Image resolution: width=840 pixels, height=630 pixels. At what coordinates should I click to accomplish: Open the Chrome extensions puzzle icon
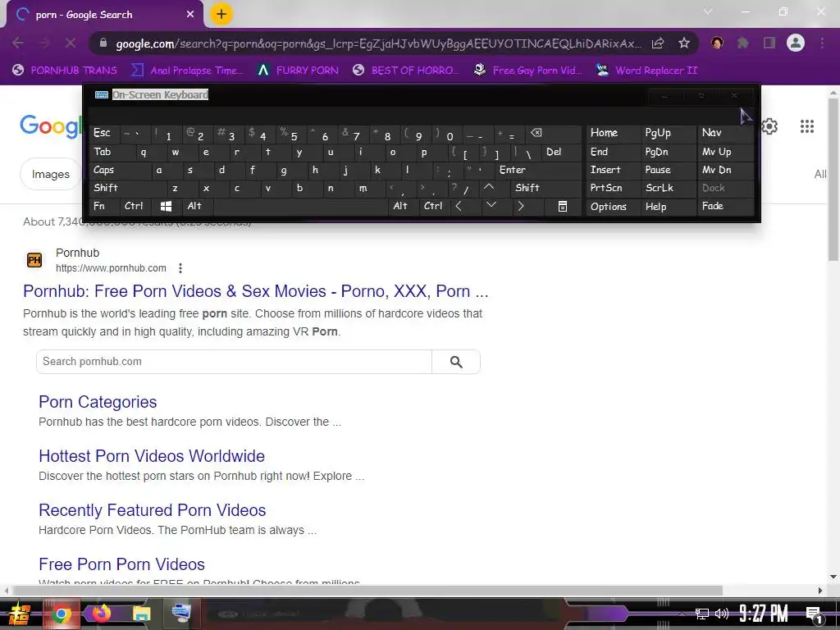coord(742,43)
